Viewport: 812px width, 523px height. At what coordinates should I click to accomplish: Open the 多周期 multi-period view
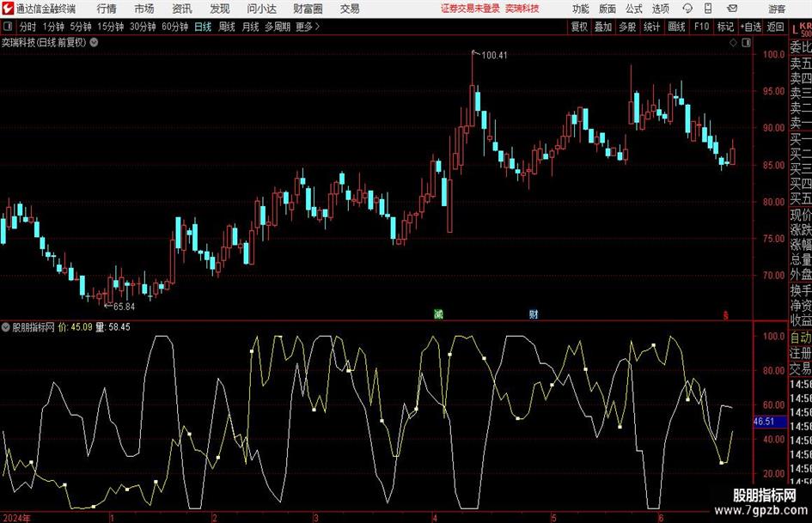point(278,27)
